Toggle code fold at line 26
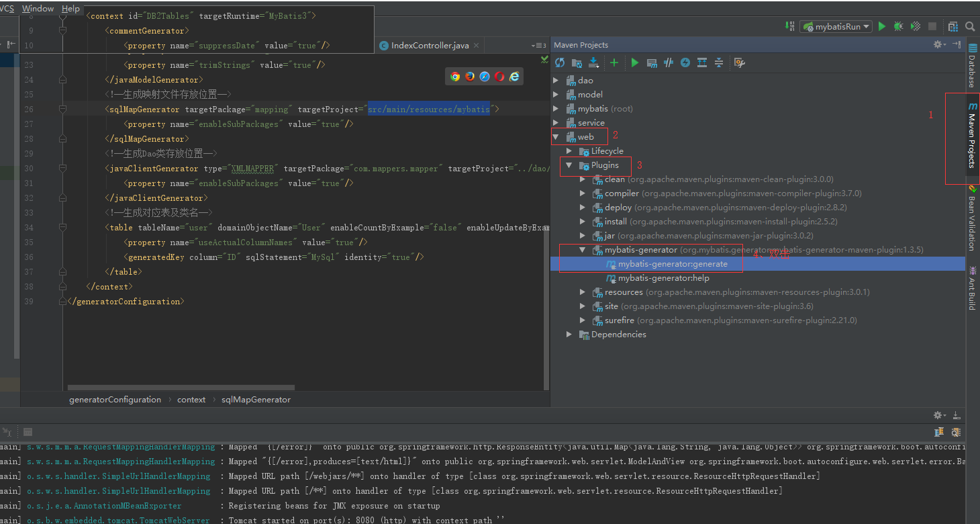980x524 pixels. 63,110
